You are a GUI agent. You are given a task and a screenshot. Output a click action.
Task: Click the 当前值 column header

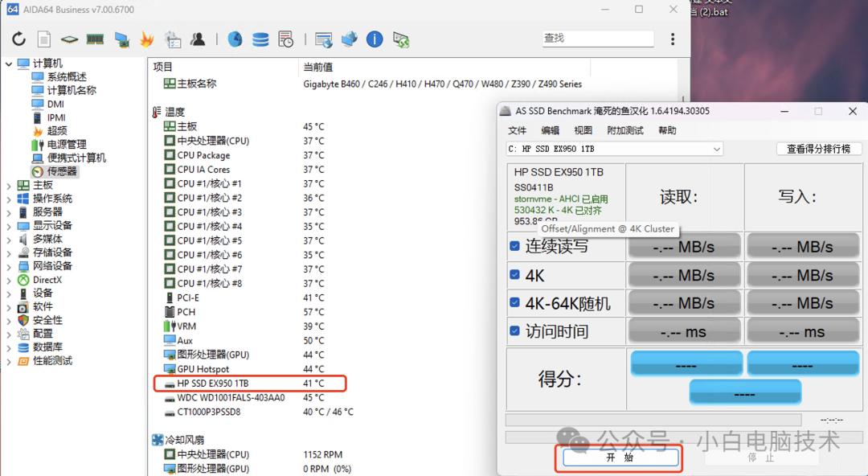[317, 67]
